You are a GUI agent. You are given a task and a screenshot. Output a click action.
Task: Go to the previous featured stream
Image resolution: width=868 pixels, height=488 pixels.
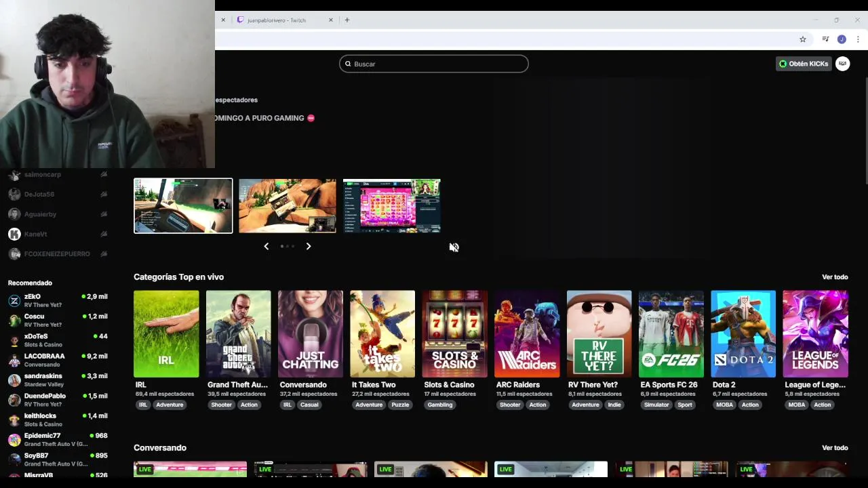pos(266,246)
